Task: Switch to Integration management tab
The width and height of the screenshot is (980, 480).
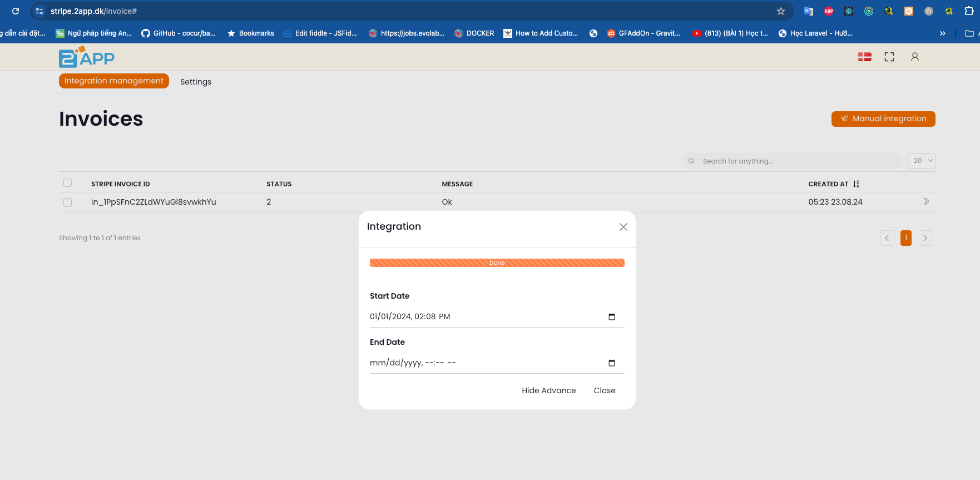Action: [x=114, y=81]
